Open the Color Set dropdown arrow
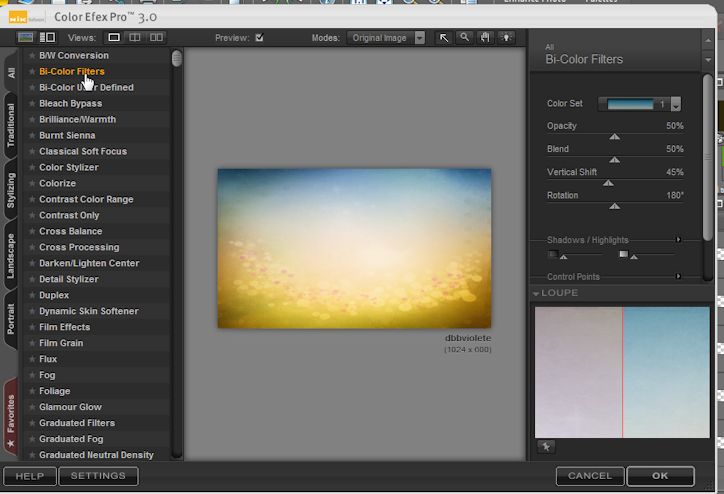This screenshot has height=494, width=724. pyautogui.click(x=676, y=104)
